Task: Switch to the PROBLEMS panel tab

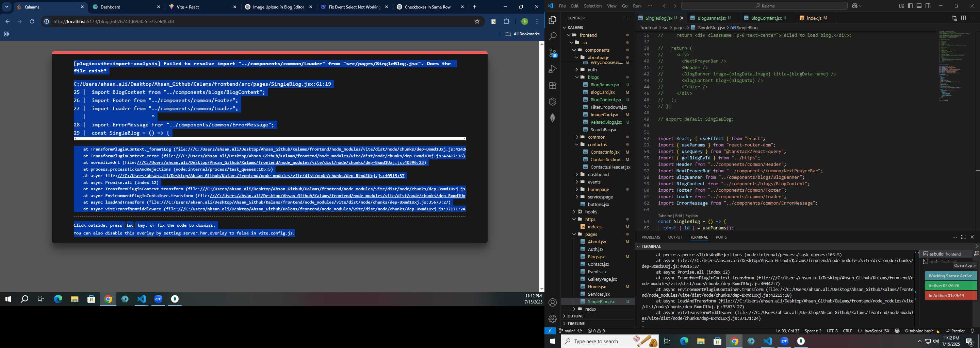Action: pos(651,238)
